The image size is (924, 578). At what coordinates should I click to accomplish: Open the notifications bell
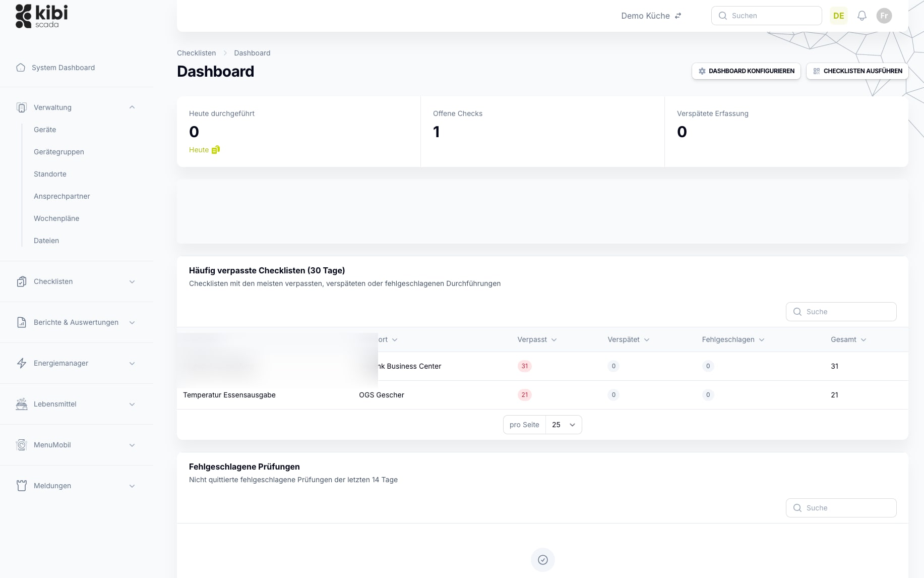coord(862,16)
